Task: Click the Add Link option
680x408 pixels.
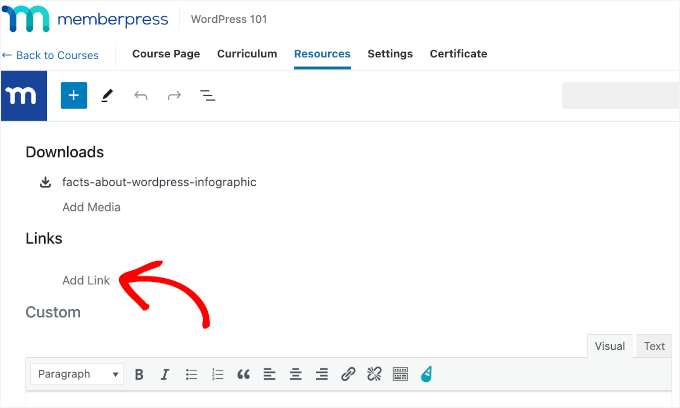Action: coord(86,280)
